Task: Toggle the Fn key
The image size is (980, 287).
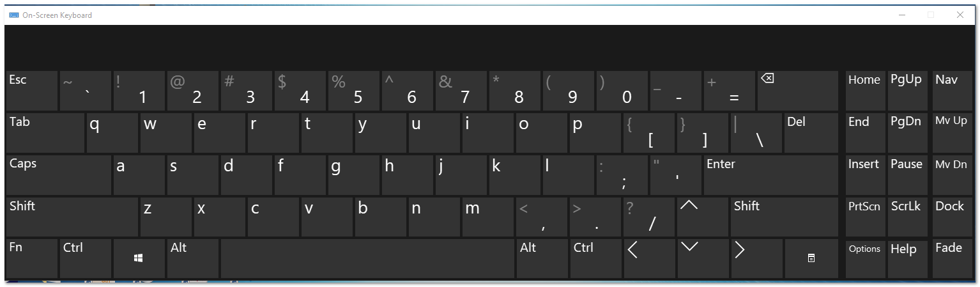Action: (x=32, y=258)
